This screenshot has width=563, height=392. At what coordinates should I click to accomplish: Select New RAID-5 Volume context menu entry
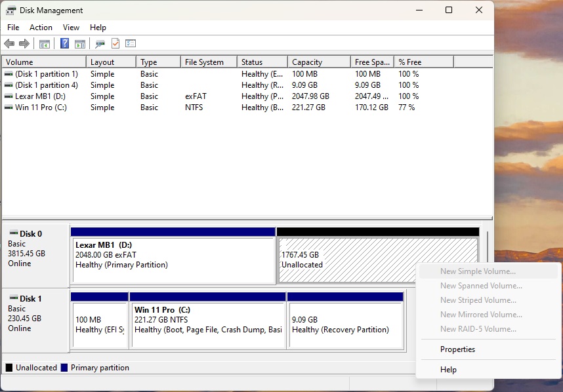click(488, 329)
